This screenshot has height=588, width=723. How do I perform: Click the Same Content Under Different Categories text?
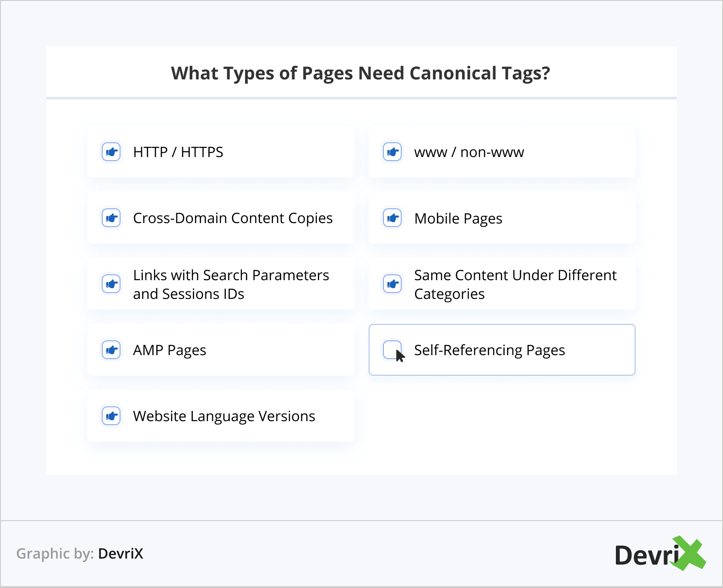point(515,284)
